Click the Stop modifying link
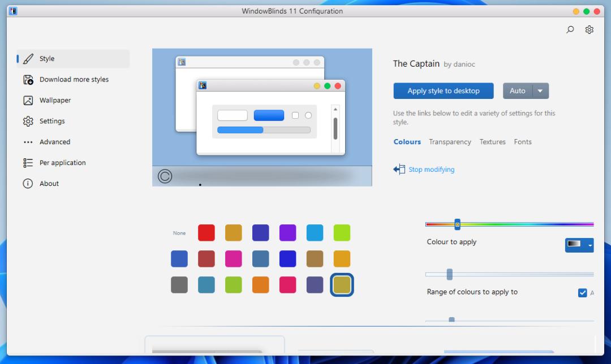 pyautogui.click(x=431, y=170)
